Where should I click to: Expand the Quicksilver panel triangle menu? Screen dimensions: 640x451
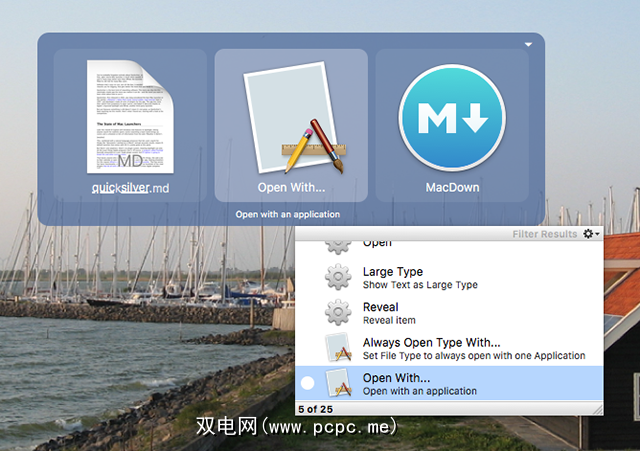529,44
